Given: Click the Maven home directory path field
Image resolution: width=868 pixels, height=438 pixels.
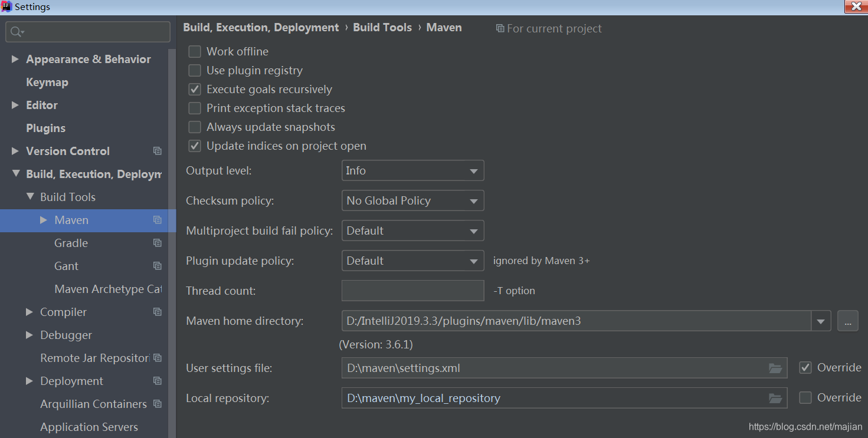Looking at the screenshot, I should pos(577,321).
